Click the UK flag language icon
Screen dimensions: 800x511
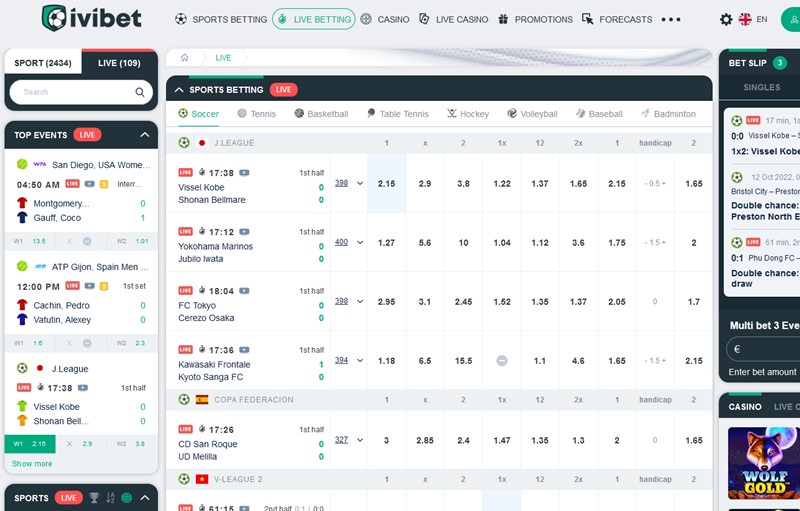(745, 19)
